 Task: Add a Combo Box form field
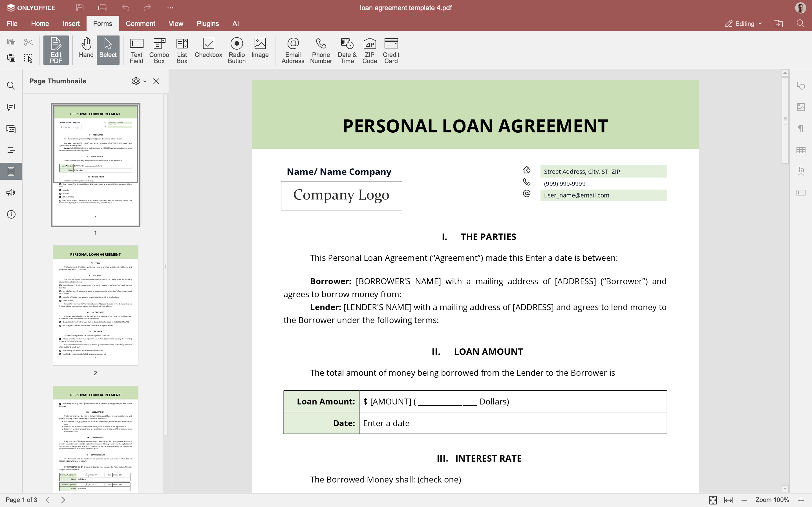[159, 50]
